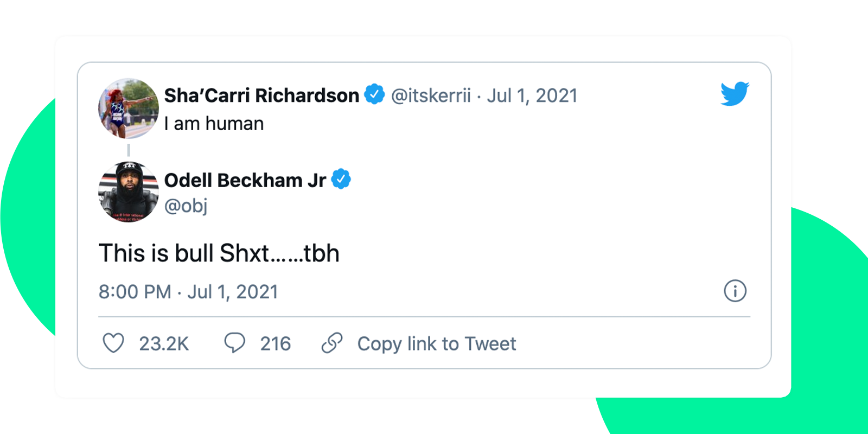Click the "This is bull Shxt" tweet text
868x434 pixels.
pos(219,253)
